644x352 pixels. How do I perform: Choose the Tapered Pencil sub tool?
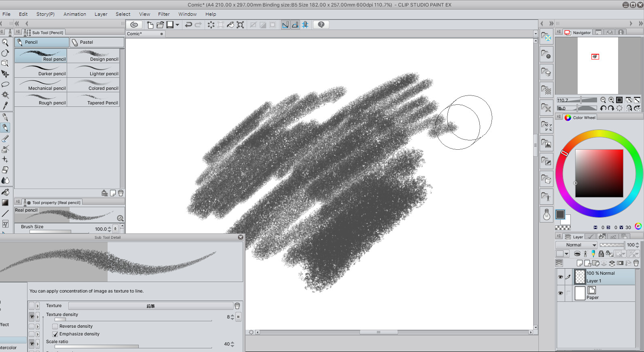point(93,100)
